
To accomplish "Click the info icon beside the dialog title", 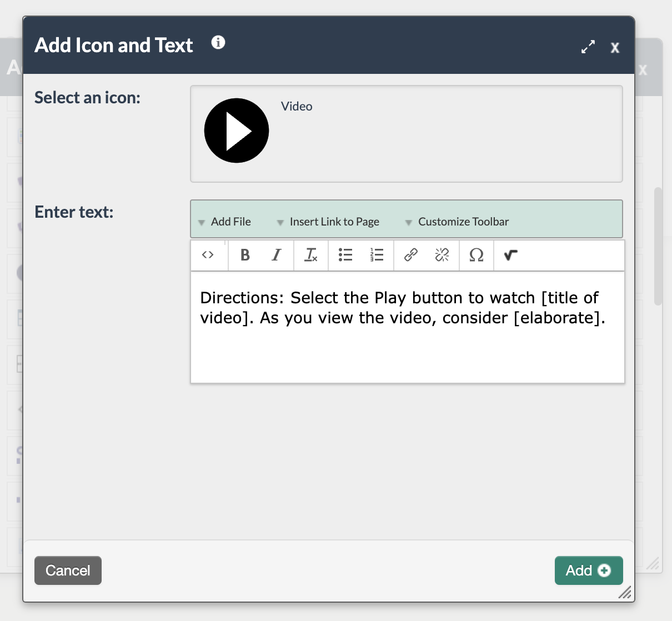I will [x=218, y=42].
